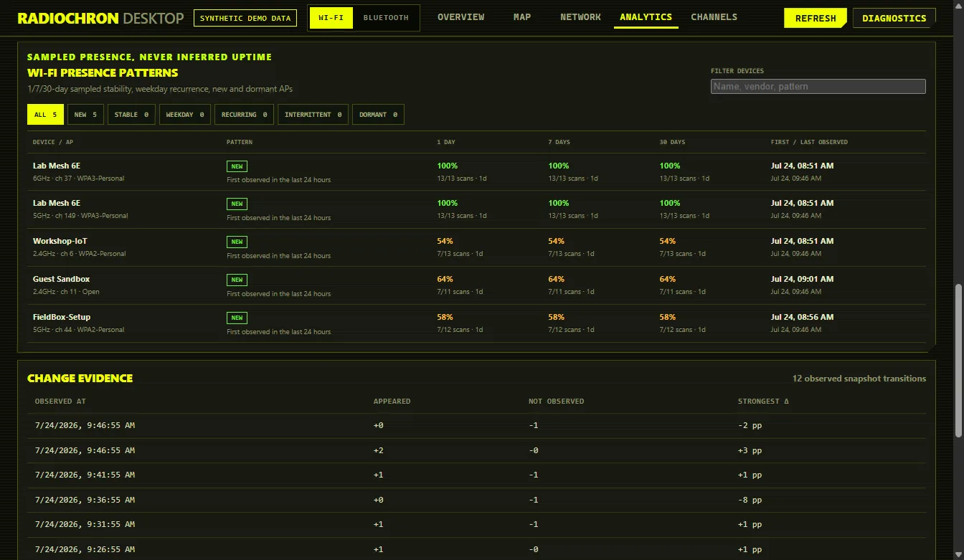Click NEW badge in Guest Sandbox row

pos(237,280)
